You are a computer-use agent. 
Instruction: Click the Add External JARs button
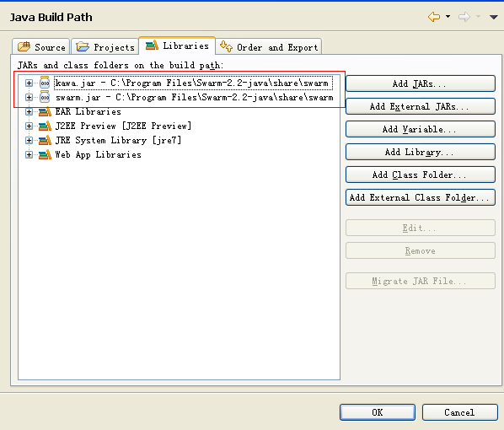click(x=420, y=106)
